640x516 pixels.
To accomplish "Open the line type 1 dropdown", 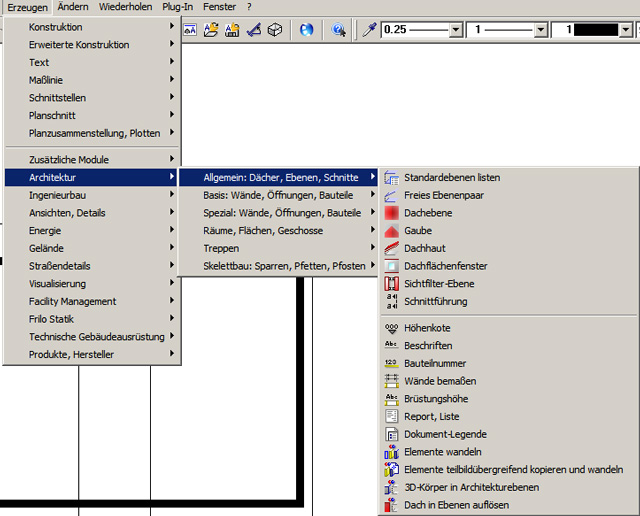I will click(541, 30).
